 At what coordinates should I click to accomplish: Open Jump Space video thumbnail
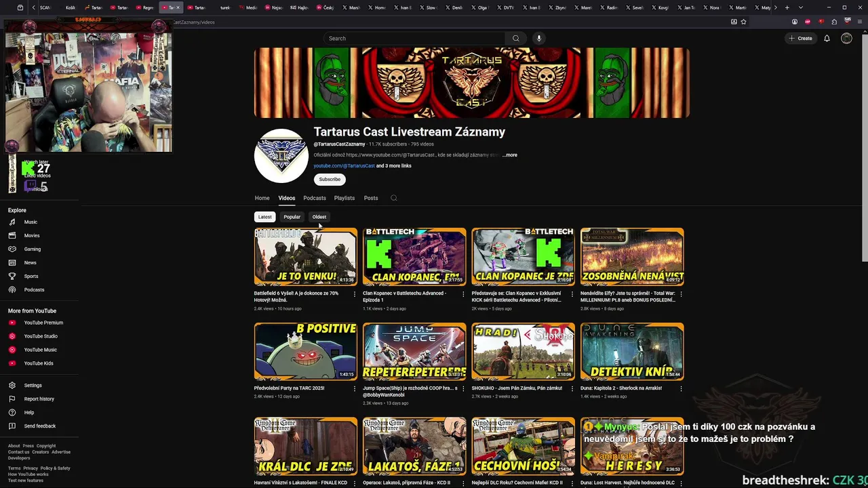pyautogui.click(x=414, y=352)
